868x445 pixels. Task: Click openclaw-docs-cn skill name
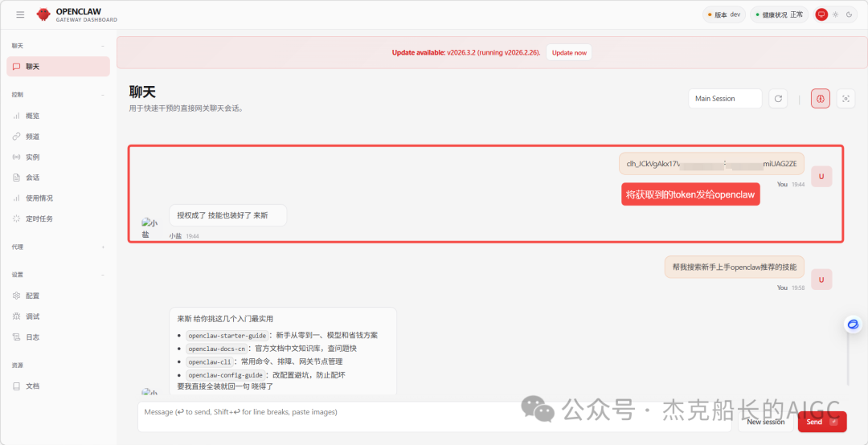pyautogui.click(x=216, y=349)
